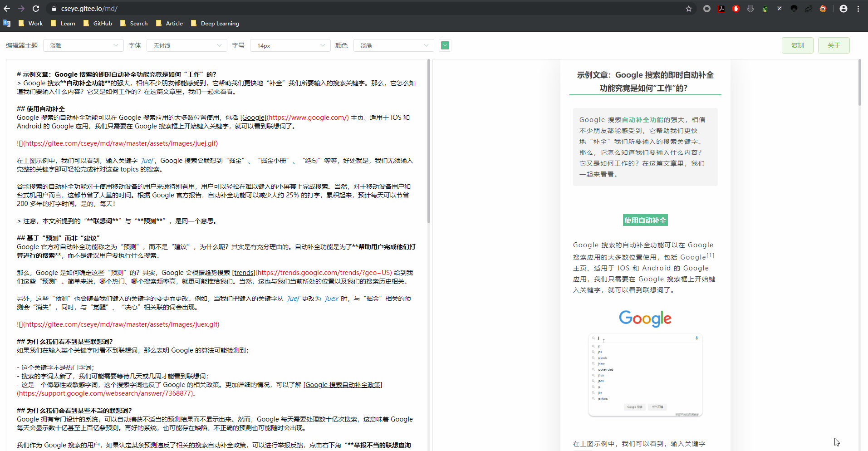Viewport: 868px width, 451px height.
Task: Click the 编辑器主题 label
Action: [x=22, y=45]
